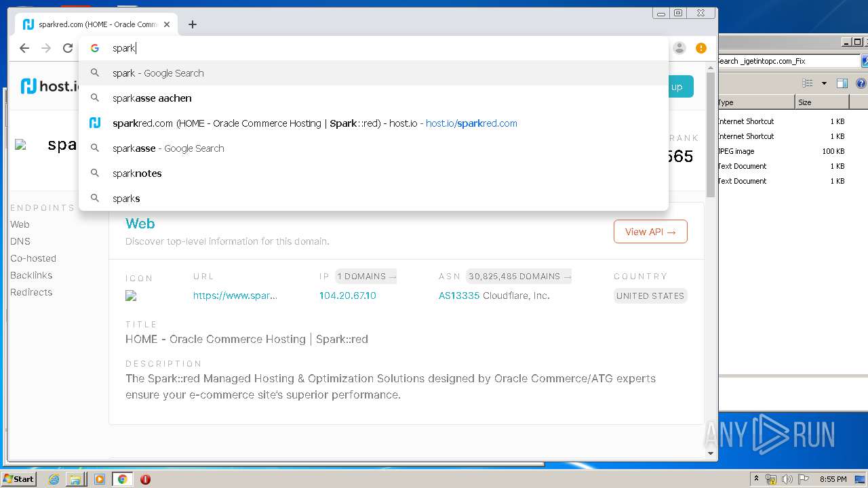Click the UNITED STATES country badge

point(650,296)
